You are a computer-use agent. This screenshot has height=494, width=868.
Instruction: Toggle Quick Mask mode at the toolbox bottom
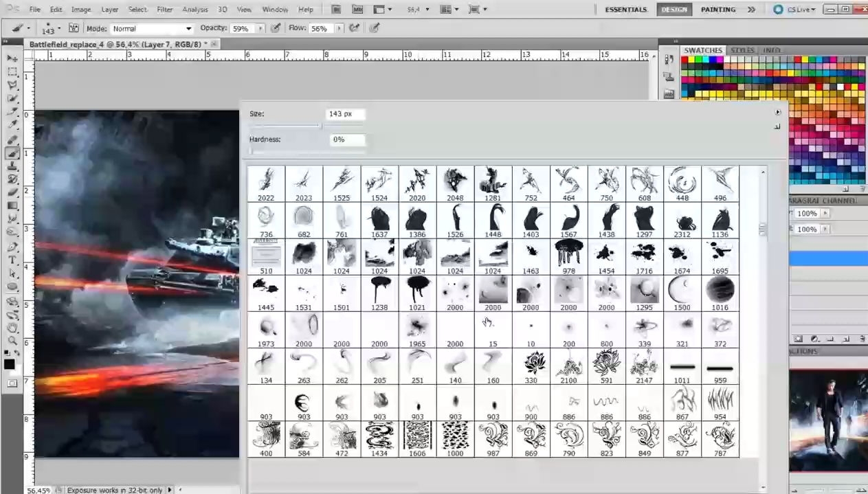pos(12,384)
